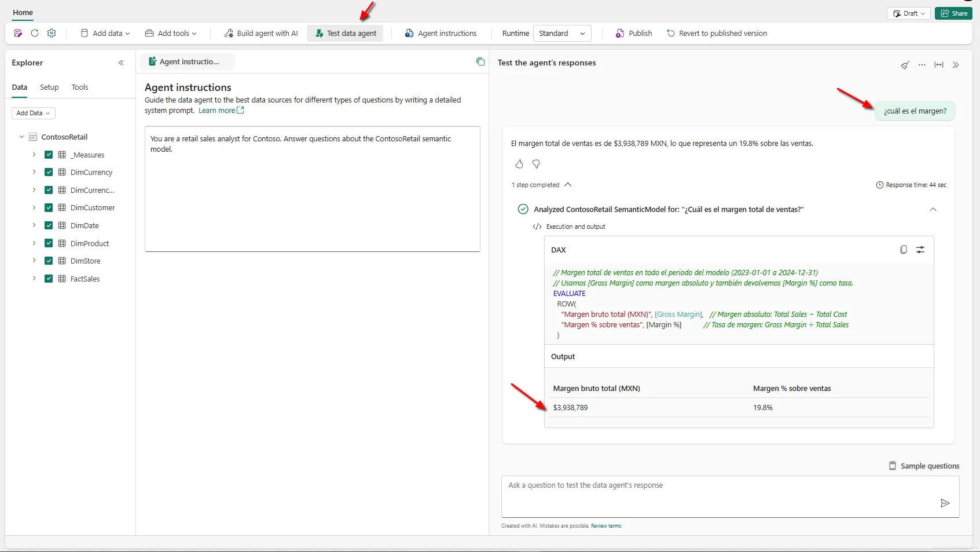Click the Execution and output label
Screen dimensions: 980x552
pyautogui.click(x=575, y=226)
